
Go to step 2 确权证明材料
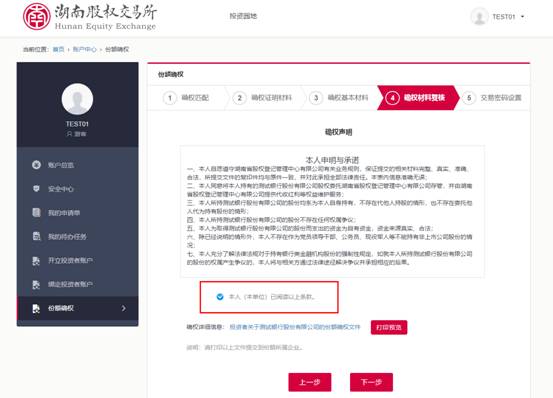coord(263,98)
